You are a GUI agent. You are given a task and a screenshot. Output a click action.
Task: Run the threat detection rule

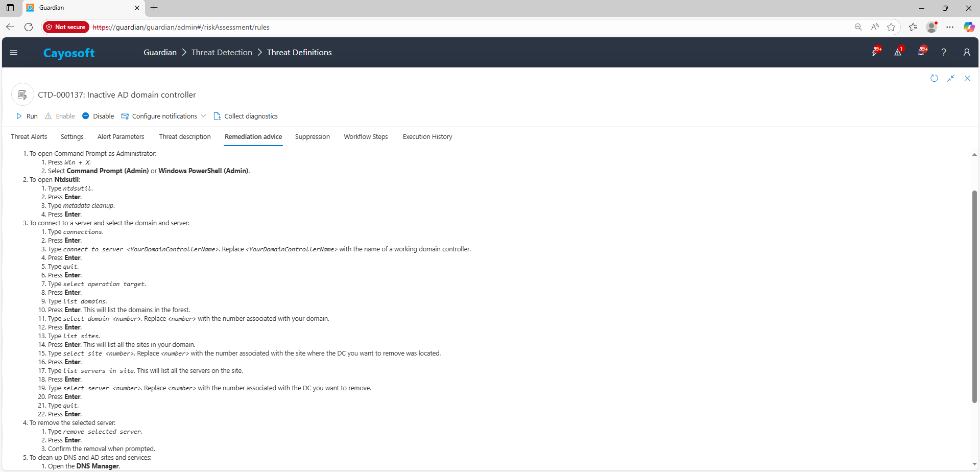[x=27, y=116]
